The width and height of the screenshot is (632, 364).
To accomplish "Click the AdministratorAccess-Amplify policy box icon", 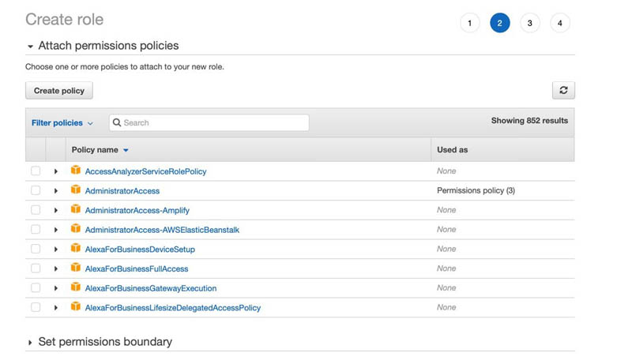I will tap(75, 209).
